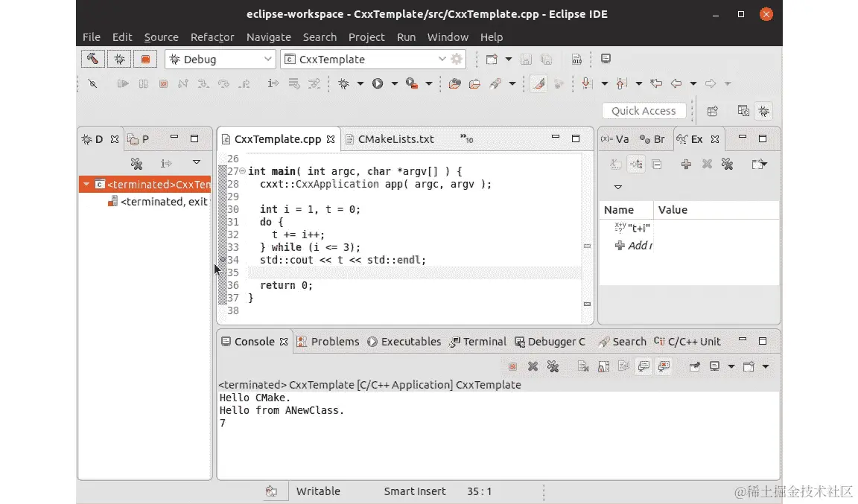Open the Window menu
The height and width of the screenshot is (504, 858).
point(448,37)
